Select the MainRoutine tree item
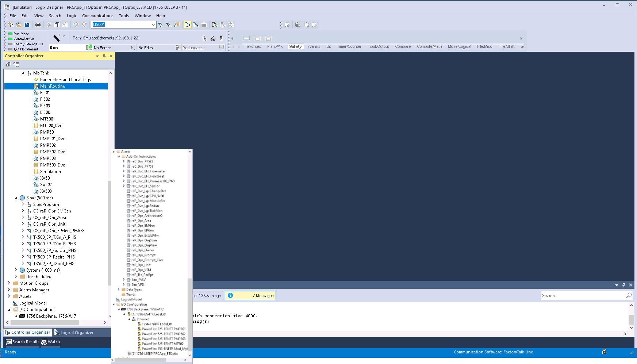 (53, 86)
